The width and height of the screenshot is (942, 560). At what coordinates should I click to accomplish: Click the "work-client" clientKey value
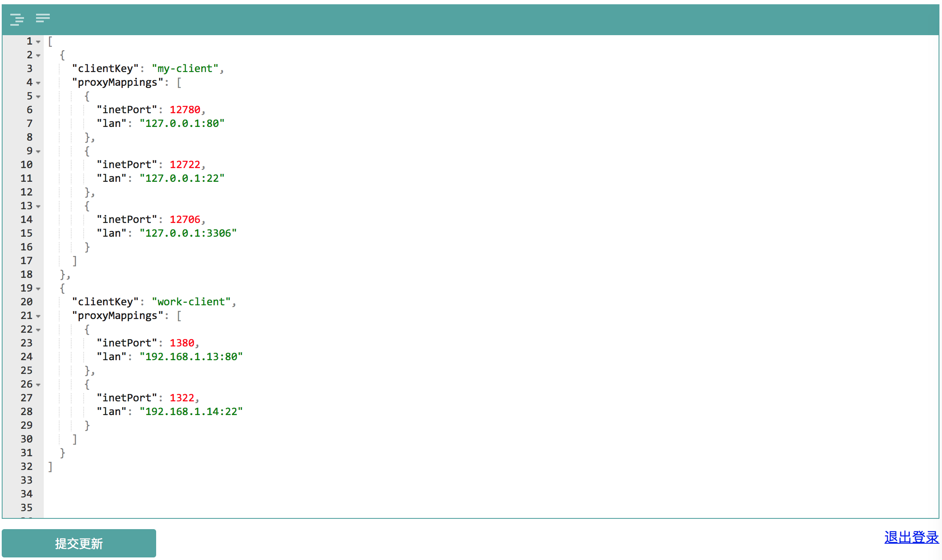click(191, 302)
